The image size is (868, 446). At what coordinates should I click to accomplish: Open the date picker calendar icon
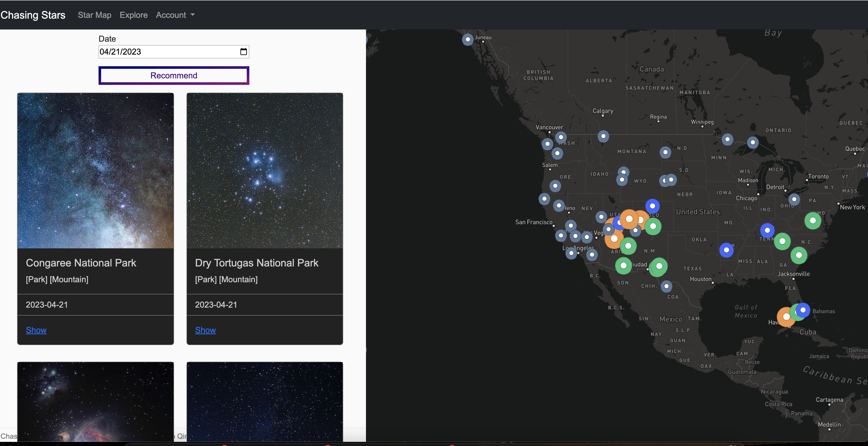click(x=243, y=51)
